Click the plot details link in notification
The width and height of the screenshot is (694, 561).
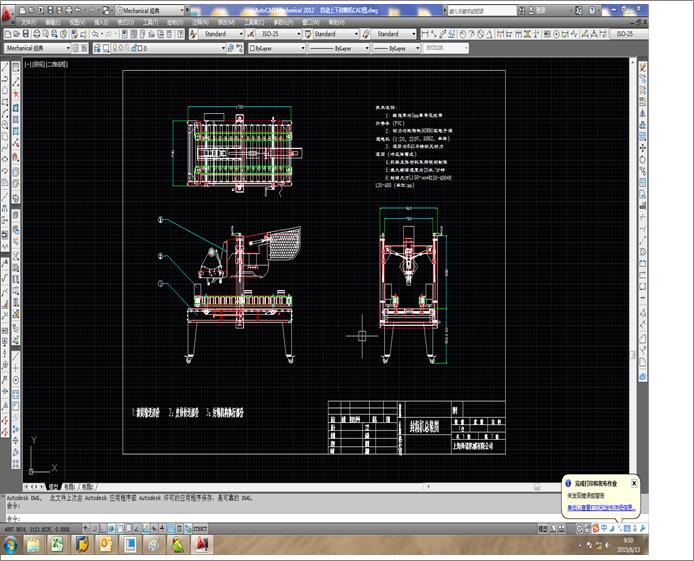600,508
